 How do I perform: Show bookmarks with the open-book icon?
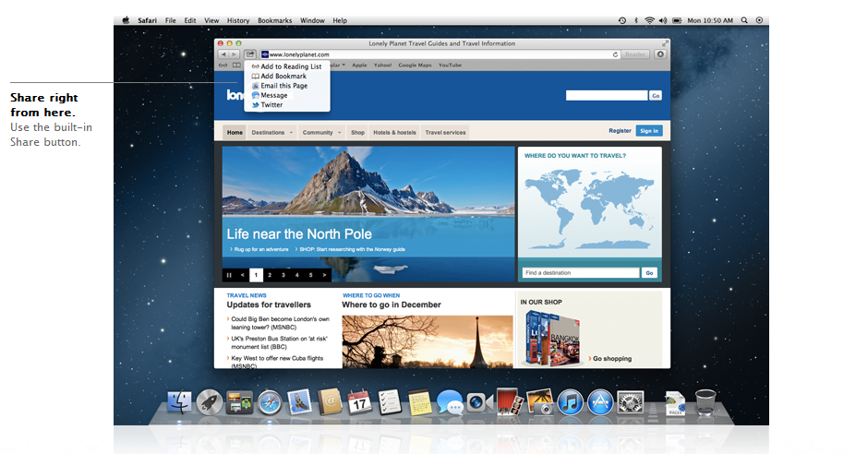click(x=236, y=66)
